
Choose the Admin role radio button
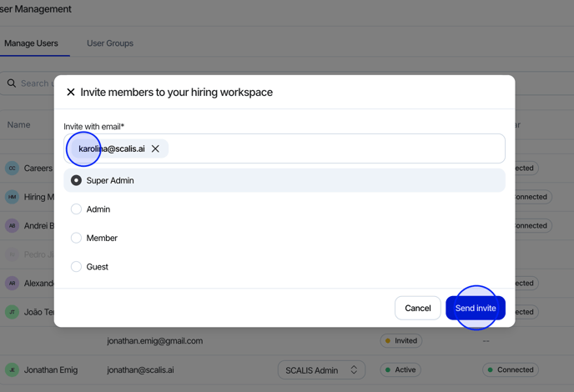tap(76, 209)
